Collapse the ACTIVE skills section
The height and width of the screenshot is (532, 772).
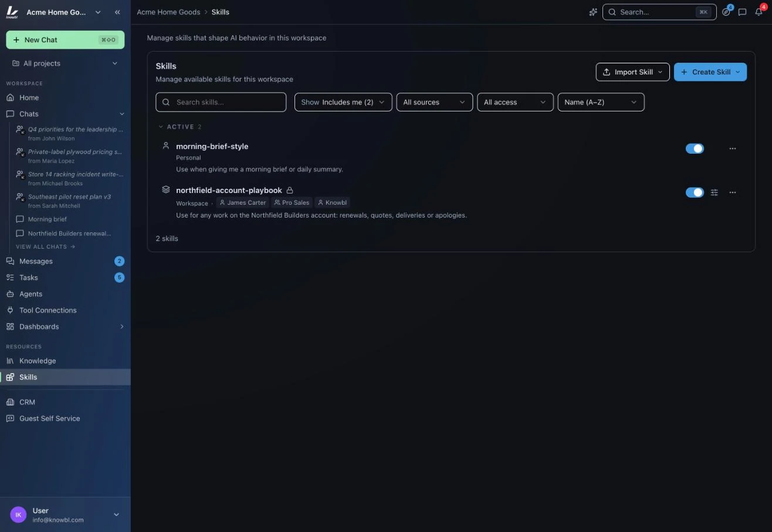pyautogui.click(x=161, y=127)
